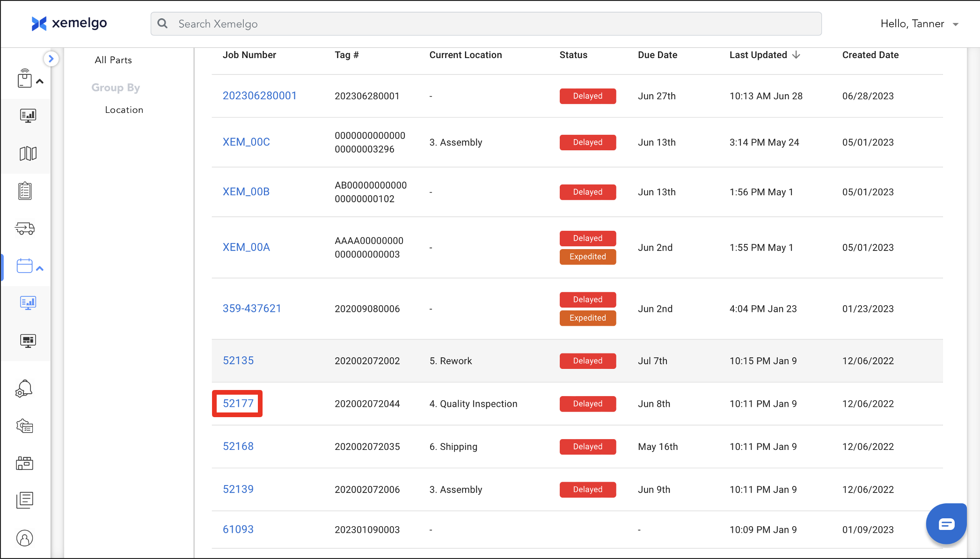Click the blue dashboard chart icon

point(28,303)
